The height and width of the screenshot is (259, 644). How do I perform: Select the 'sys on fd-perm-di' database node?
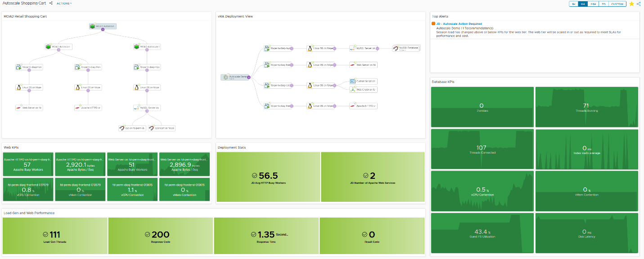point(132,128)
